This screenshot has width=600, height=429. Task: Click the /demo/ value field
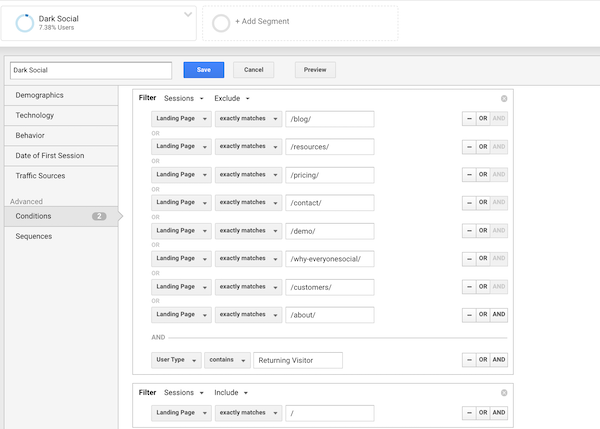click(x=330, y=231)
